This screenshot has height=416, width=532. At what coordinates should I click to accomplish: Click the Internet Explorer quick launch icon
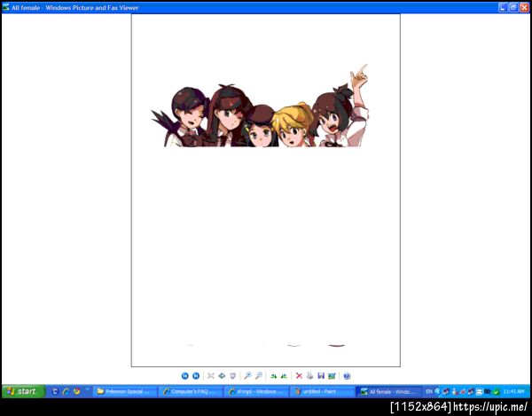point(66,391)
